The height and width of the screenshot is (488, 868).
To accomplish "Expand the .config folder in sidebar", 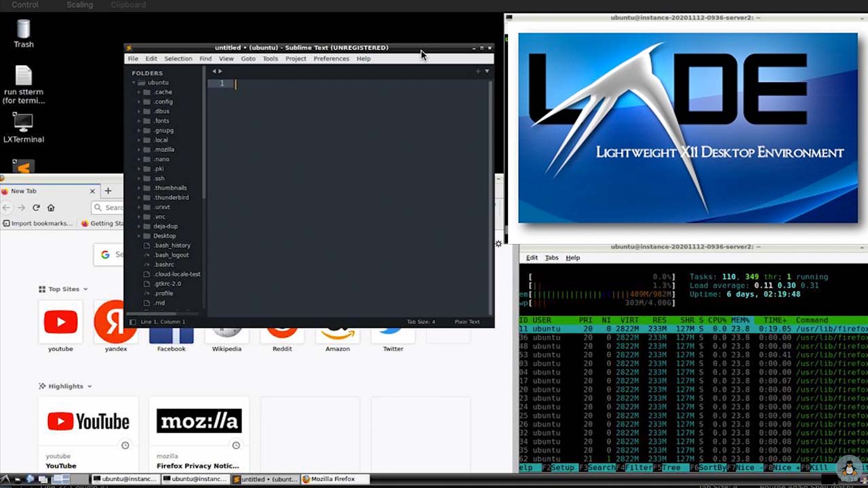I will tap(139, 102).
